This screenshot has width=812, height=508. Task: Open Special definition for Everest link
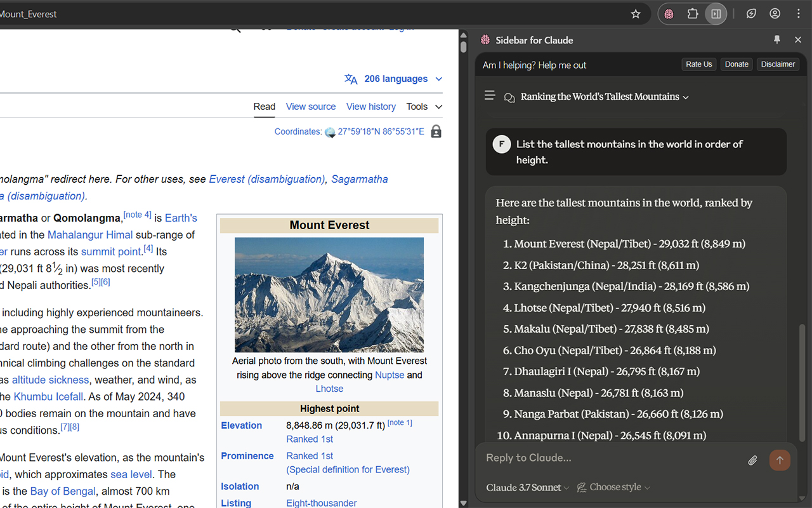coord(348,470)
